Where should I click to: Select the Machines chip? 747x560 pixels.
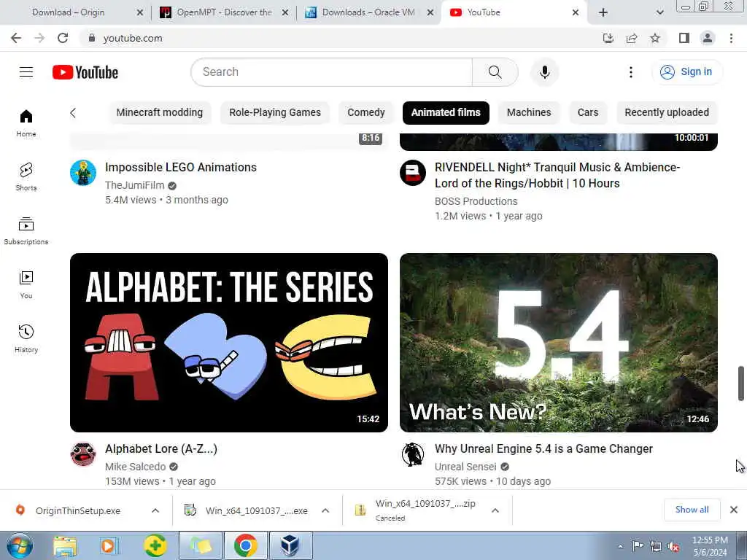[x=529, y=112]
